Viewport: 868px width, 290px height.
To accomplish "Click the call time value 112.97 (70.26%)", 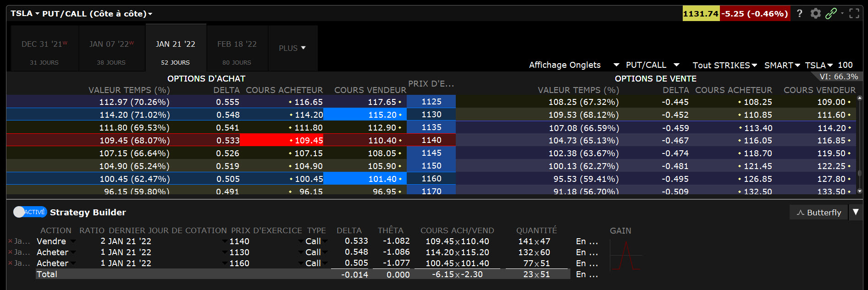I will 134,102.
